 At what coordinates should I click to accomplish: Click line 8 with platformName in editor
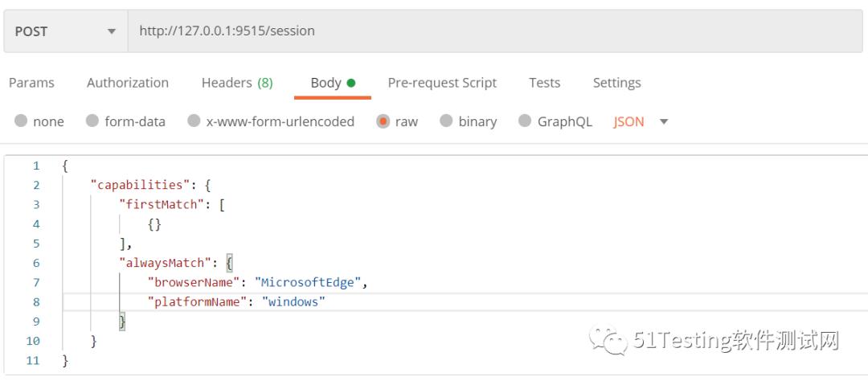point(465,301)
